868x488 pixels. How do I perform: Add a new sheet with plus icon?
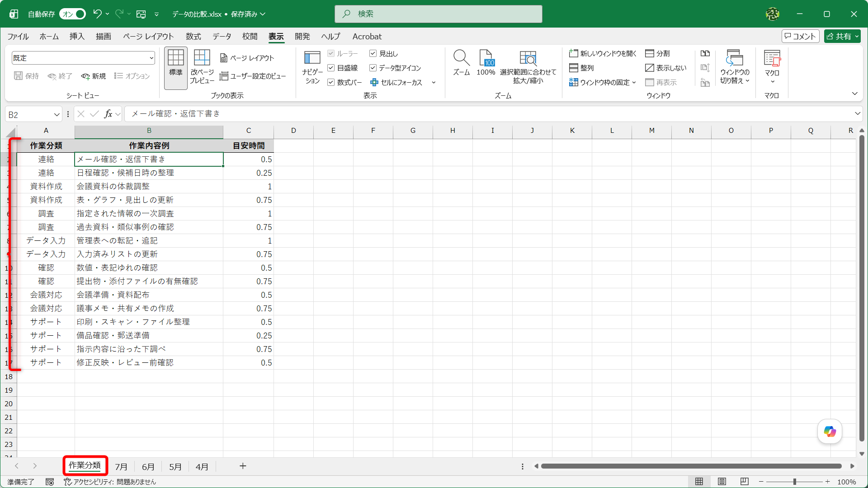243,466
